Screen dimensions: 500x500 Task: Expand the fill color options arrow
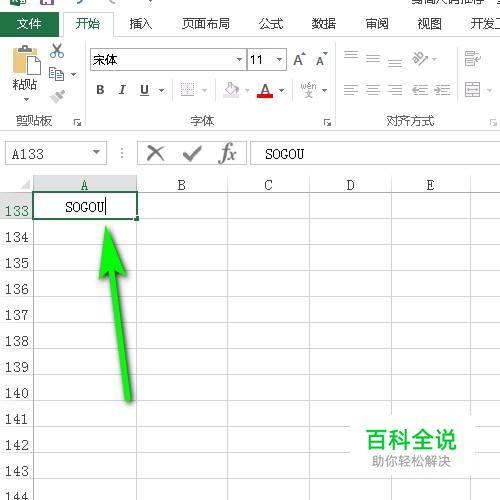click(x=247, y=90)
